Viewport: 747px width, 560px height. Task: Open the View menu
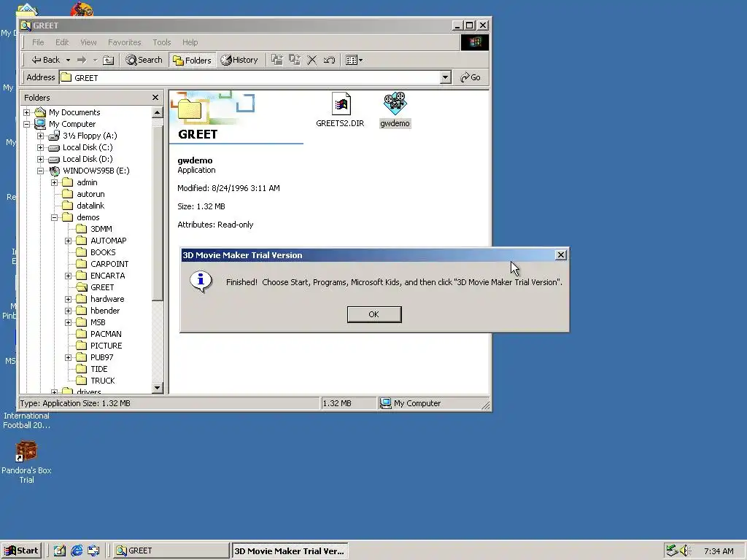88,42
